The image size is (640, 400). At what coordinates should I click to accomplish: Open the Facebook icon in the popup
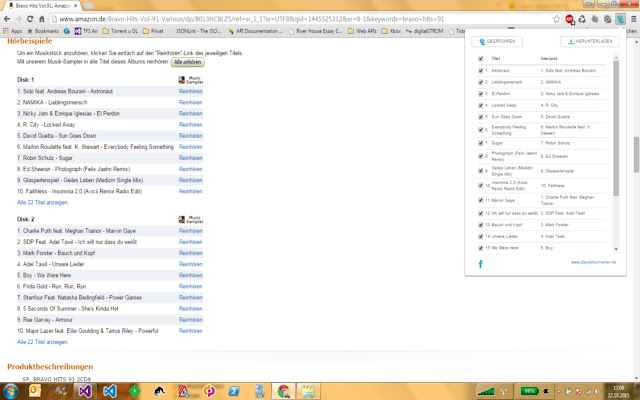[480, 264]
